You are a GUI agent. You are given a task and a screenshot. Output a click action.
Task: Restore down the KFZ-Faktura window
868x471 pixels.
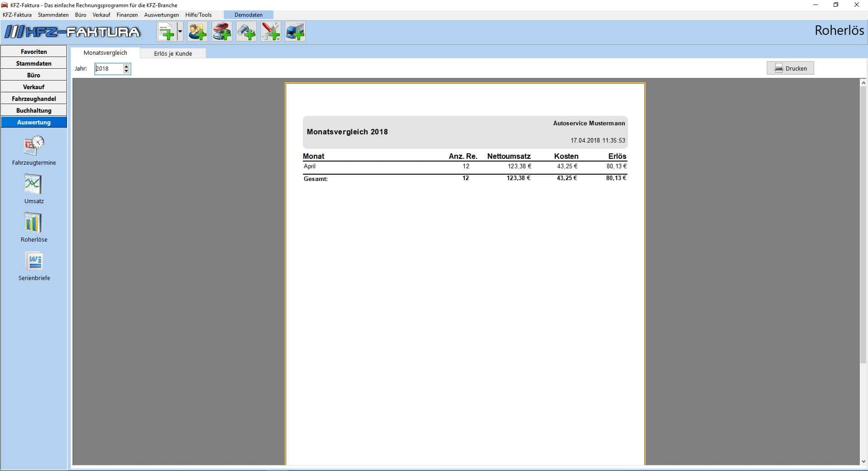click(x=836, y=5)
